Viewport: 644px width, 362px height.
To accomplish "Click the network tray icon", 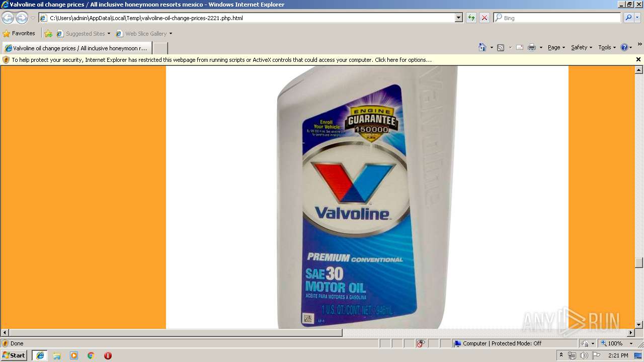I will (572, 355).
